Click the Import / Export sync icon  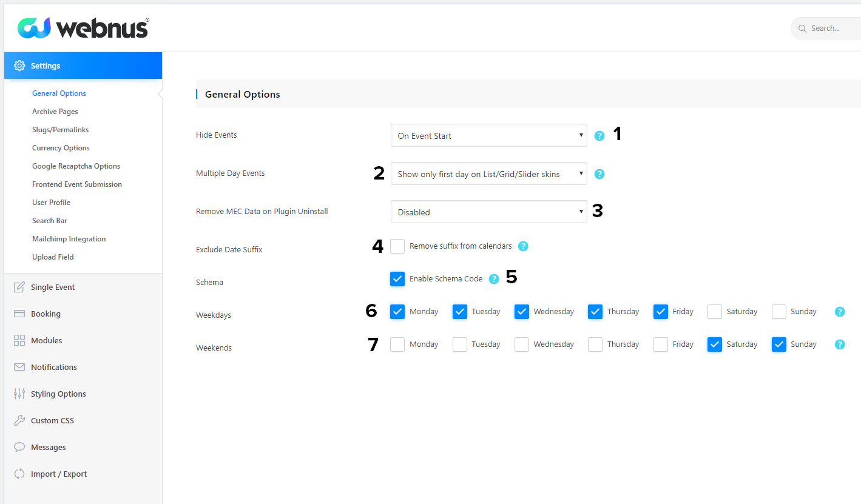coord(19,474)
